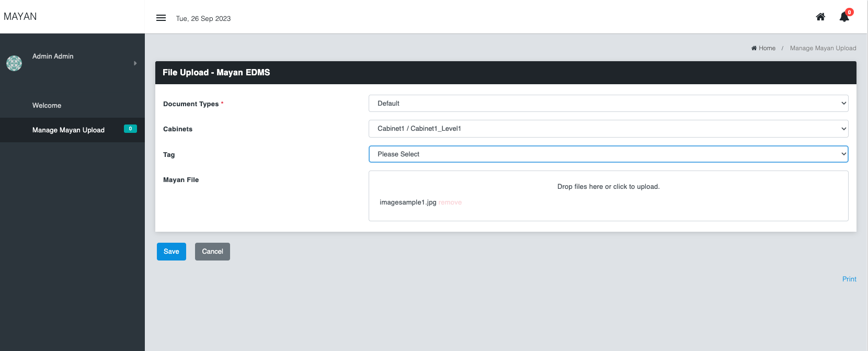Click the hamburger menu icon
Viewport: 868px width, 351px height.
[x=161, y=18]
